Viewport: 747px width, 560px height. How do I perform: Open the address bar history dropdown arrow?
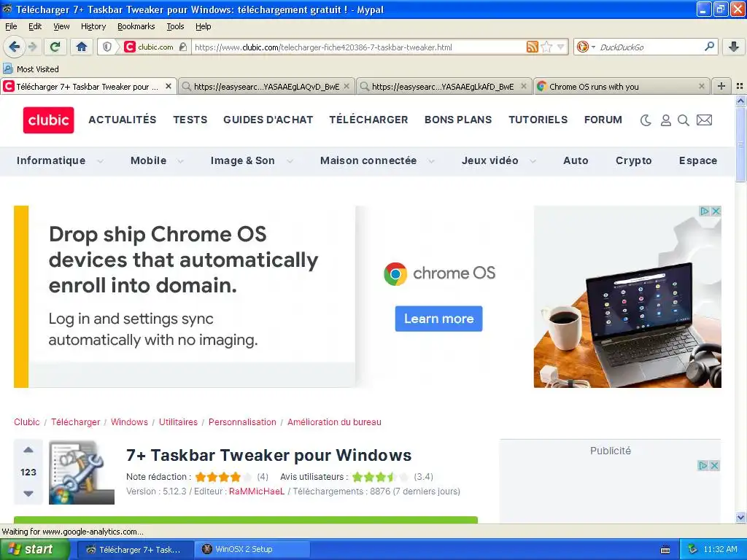(x=561, y=47)
